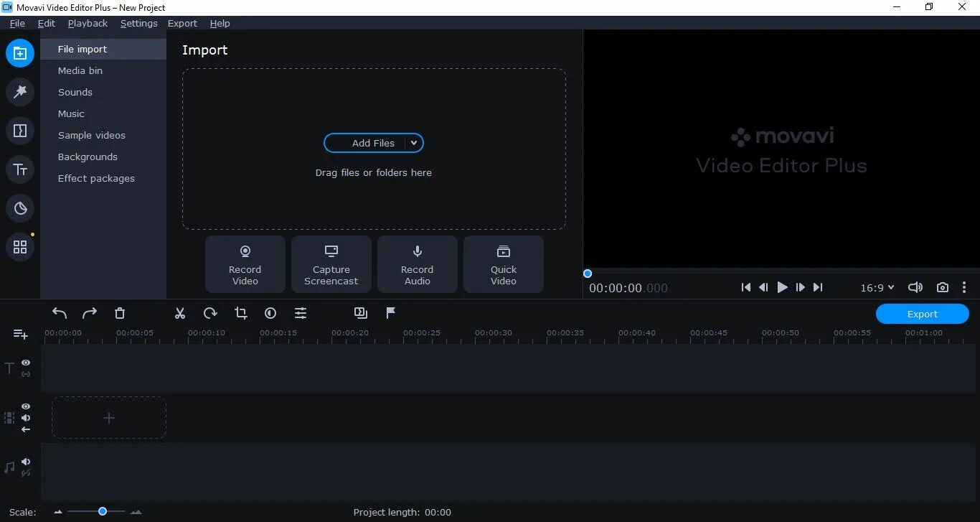Click the preview seek bar playhead
980x522 pixels.
[x=588, y=274]
